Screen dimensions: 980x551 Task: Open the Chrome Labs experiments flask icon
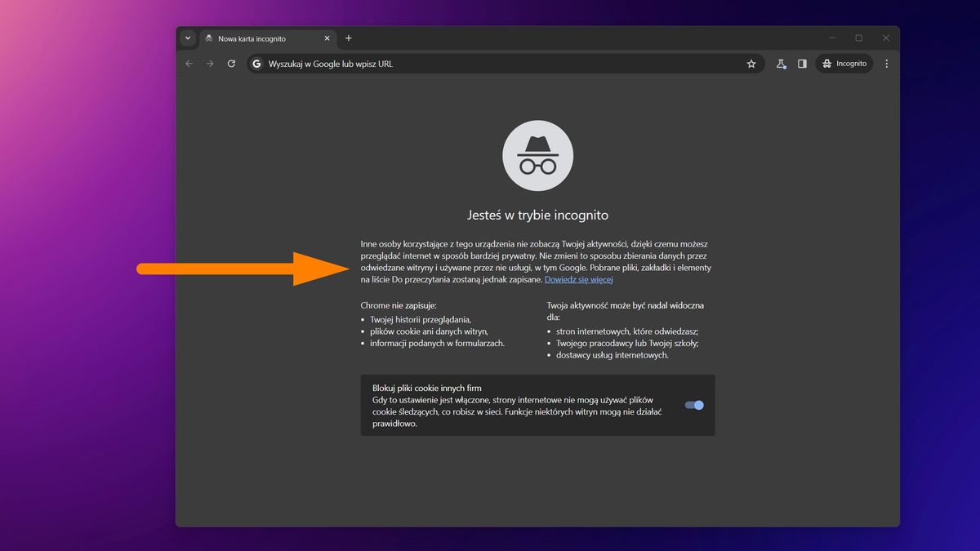[x=780, y=63]
